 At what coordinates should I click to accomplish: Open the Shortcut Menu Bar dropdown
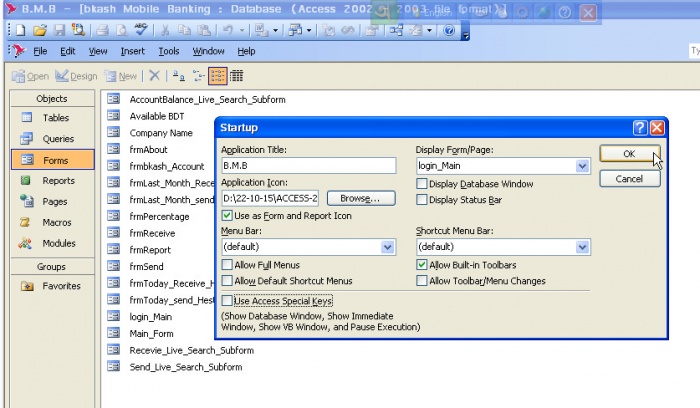click(x=582, y=247)
